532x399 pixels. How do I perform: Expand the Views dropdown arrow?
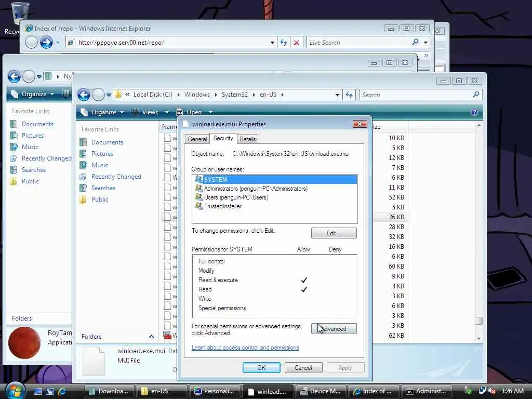167,112
